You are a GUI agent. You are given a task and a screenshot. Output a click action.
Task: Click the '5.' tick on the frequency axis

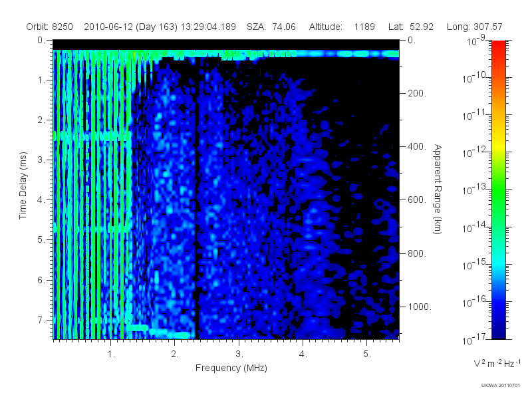[367, 354]
